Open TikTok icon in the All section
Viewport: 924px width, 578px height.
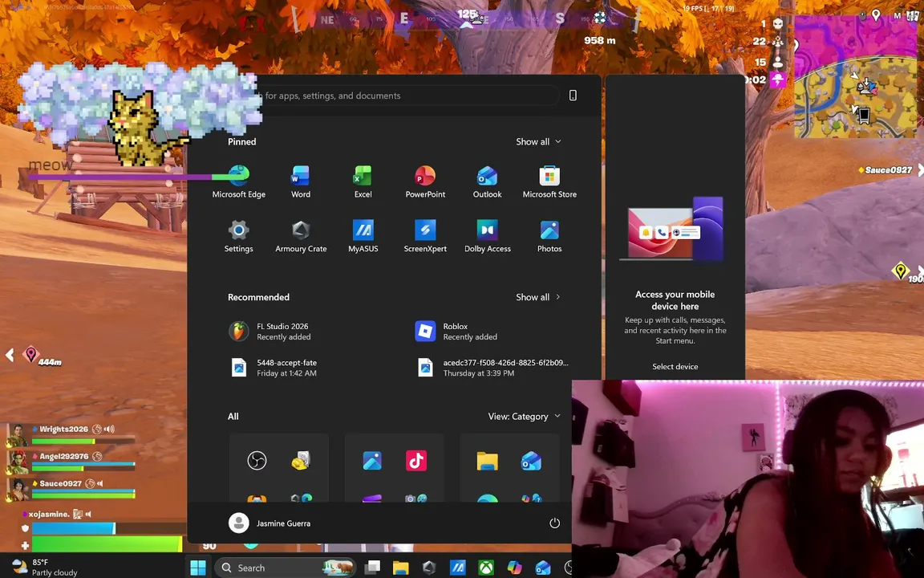click(416, 461)
